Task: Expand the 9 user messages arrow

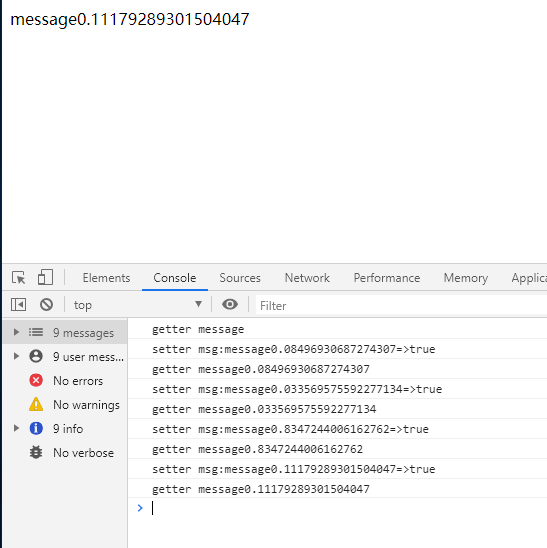Action: click(16, 356)
